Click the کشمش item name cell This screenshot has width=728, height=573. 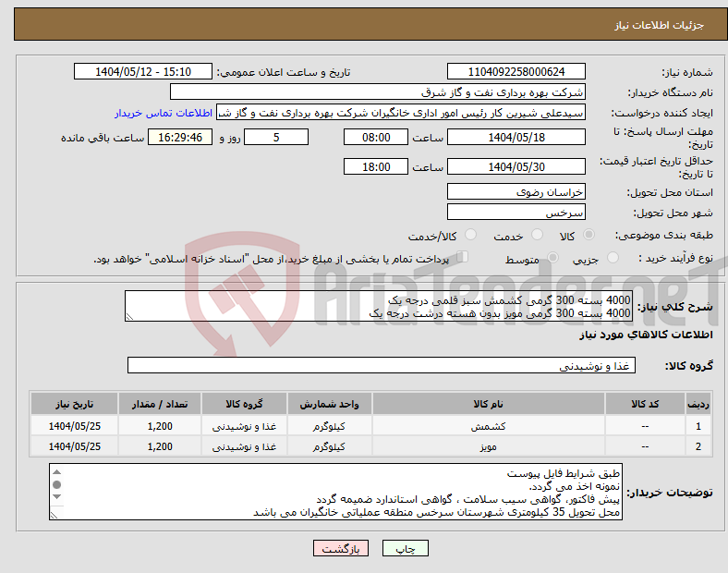pos(489,426)
